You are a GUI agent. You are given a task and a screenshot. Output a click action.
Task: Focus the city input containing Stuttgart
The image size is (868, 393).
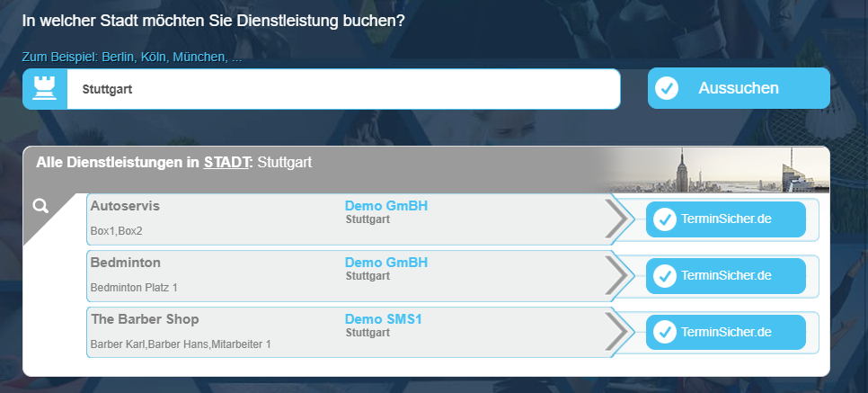click(343, 89)
